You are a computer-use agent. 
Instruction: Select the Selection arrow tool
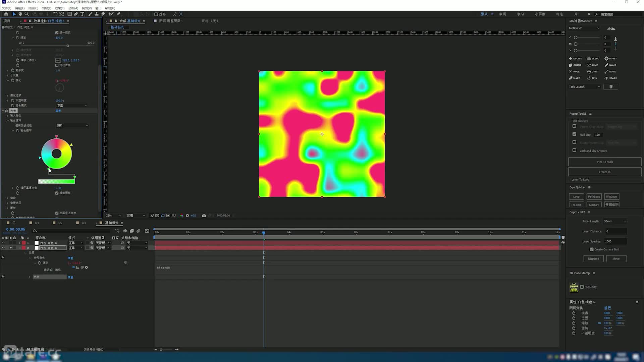[14, 14]
